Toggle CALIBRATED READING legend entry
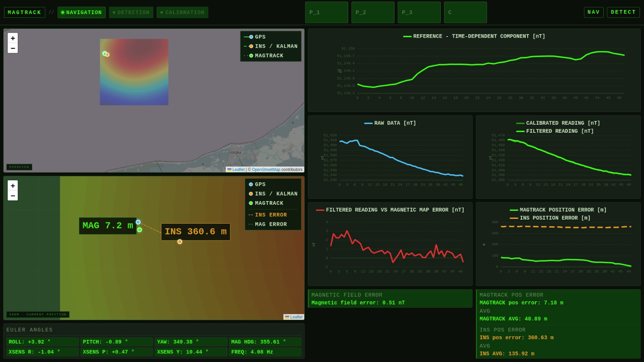The height and width of the screenshot is (362, 644). 558,123
